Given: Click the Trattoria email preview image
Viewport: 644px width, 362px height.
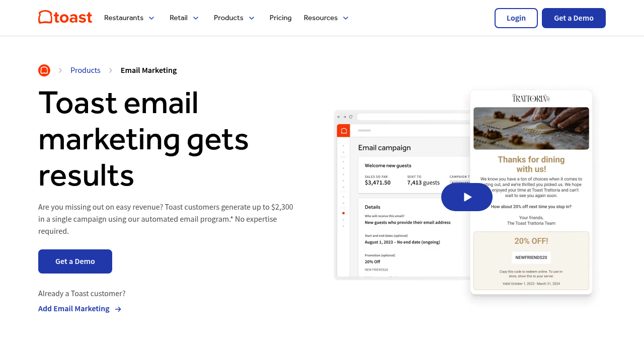Looking at the screenshot, I should (531, 192).
